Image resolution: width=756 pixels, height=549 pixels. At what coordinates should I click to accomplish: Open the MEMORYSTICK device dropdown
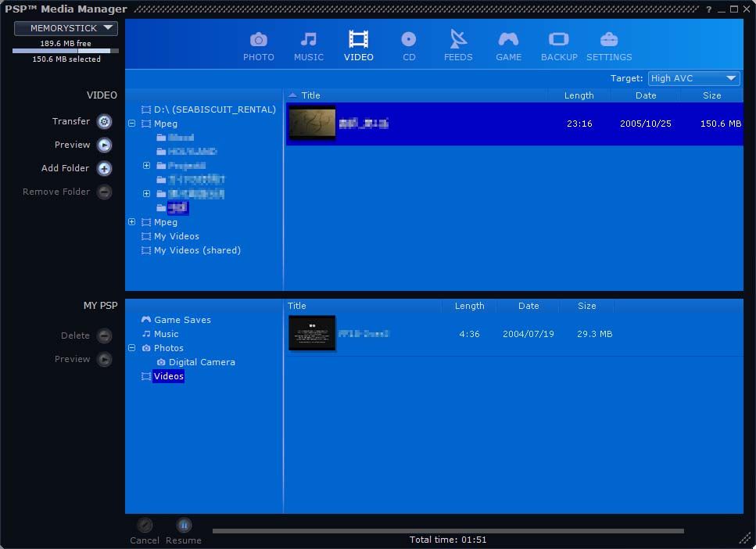[66, 28]
